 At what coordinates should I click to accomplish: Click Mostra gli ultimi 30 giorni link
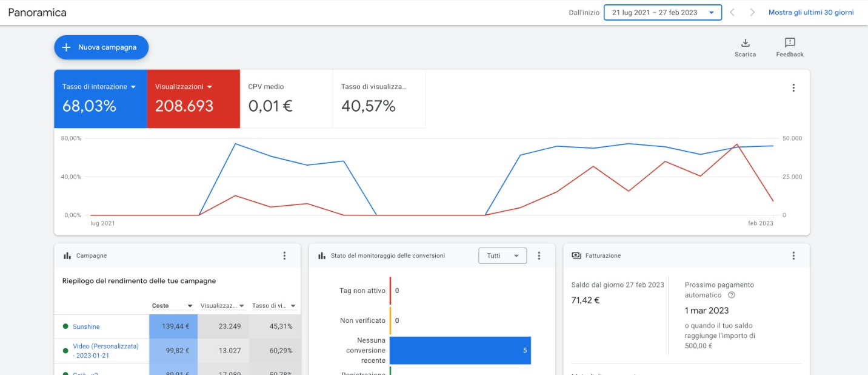click(x=810, y=13)
